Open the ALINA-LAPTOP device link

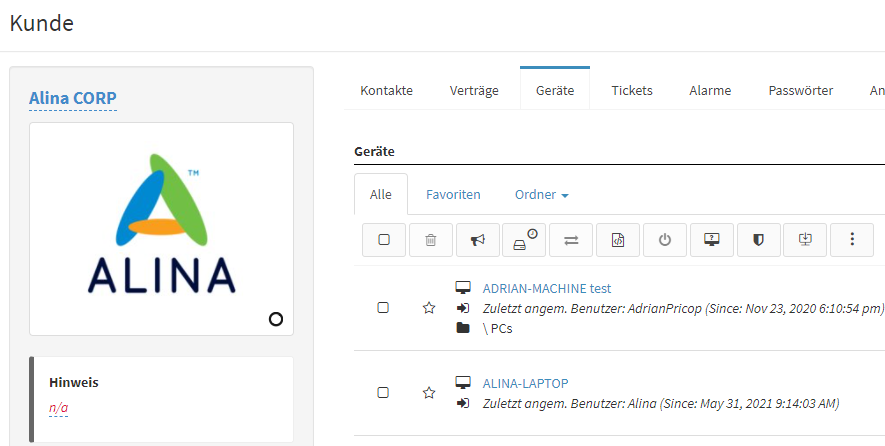point(525,383)
